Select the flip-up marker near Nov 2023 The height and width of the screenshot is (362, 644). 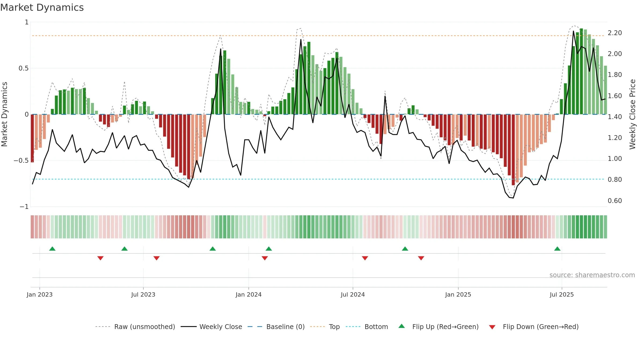[x=213, y=249]
